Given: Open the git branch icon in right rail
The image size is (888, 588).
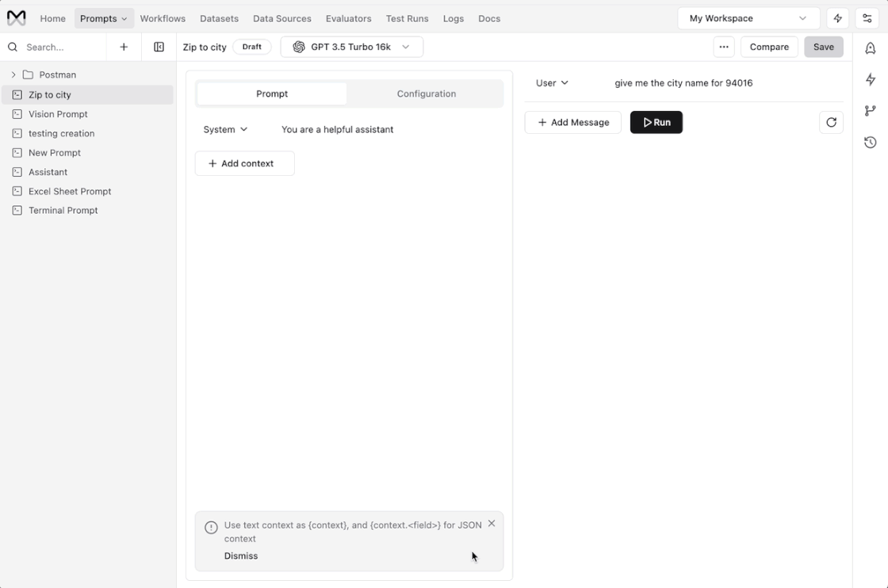Looking at the screenshot, I should pyautogui.click(x=871, y=110).
